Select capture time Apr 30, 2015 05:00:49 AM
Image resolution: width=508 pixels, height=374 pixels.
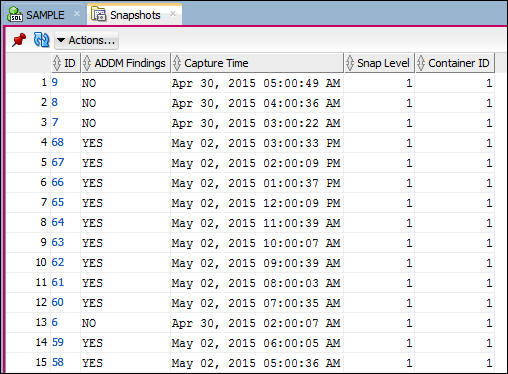point(256,83)
